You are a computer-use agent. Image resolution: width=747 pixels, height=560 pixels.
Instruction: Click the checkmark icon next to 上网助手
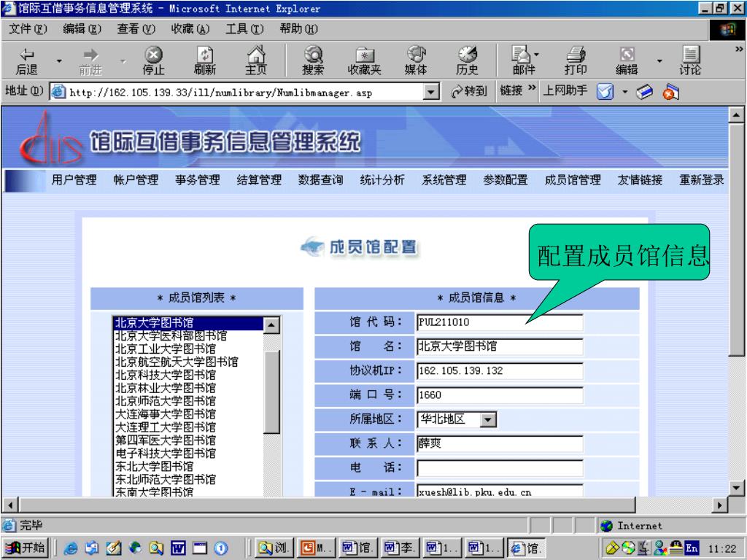click(605, 91)
